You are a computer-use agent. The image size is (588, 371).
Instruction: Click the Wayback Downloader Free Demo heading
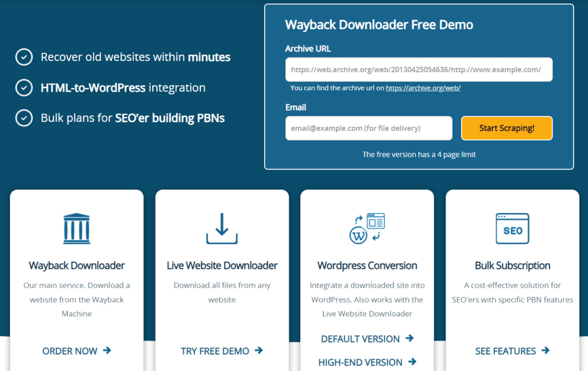pos(379,25)
